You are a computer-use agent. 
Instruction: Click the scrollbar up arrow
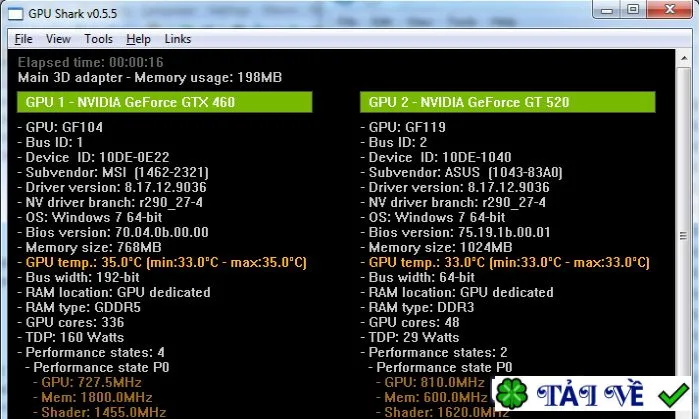click(683, 58)
